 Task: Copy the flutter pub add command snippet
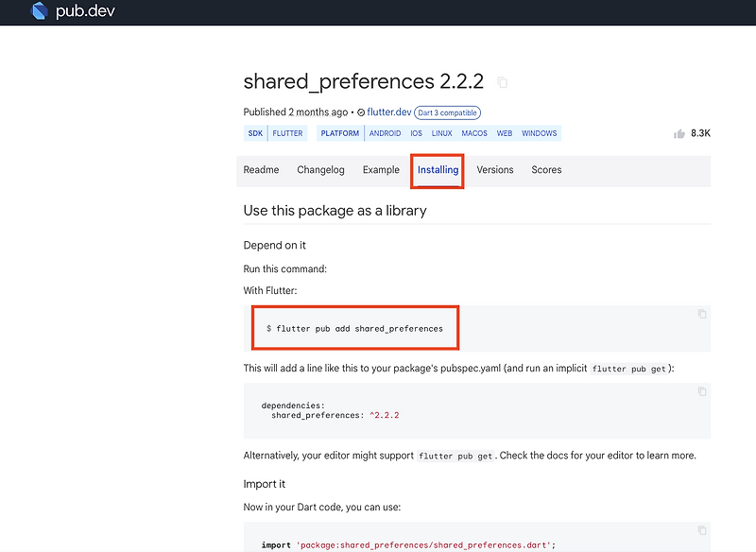[x=700, y=313]
